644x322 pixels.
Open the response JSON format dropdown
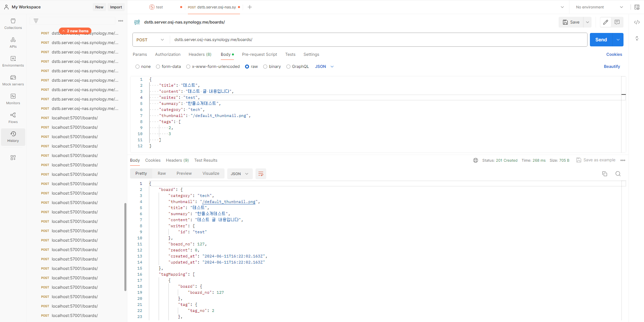click(240, 174)
